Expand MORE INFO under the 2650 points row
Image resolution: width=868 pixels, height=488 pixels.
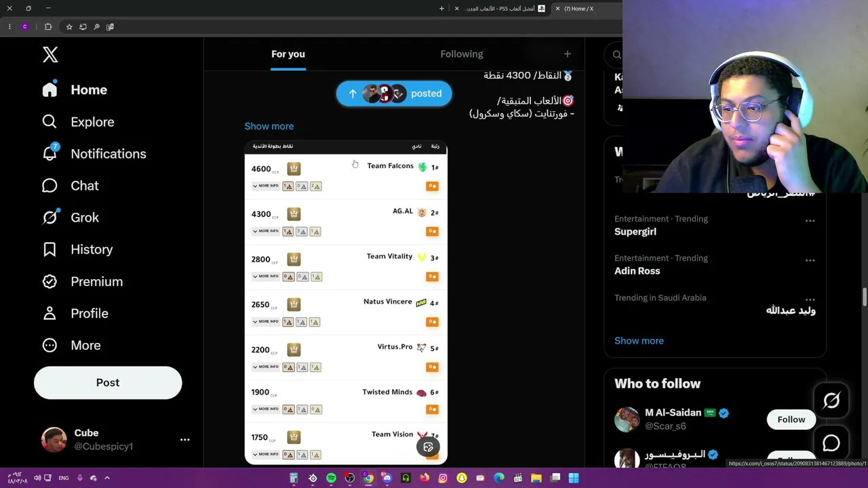(265, 321)
